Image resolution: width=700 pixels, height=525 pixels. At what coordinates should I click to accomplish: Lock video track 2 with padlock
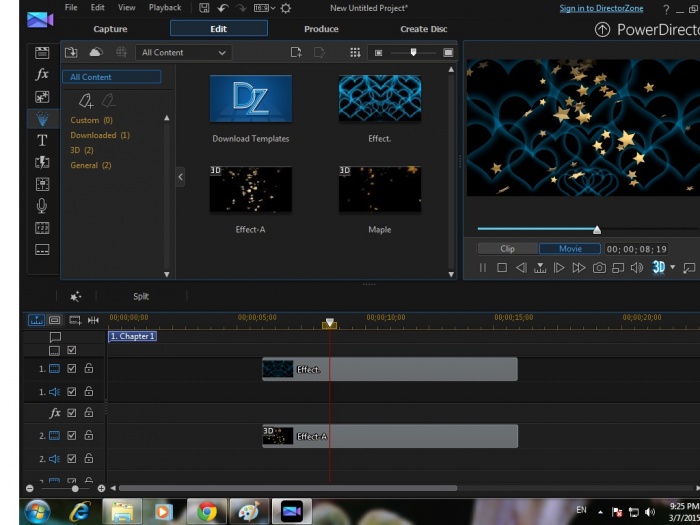click(89, 436)
